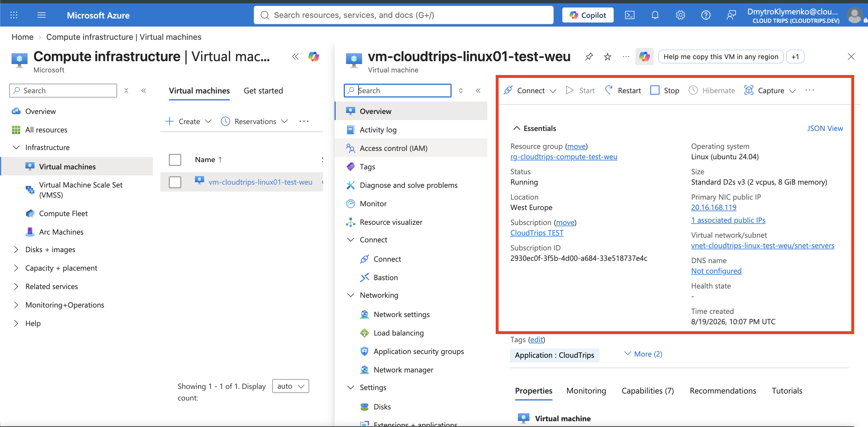Image resolution: width=868 pixels, height=427 pixels.
Task: Select all VMs with the header checkbox
Action: pos(175,160)
